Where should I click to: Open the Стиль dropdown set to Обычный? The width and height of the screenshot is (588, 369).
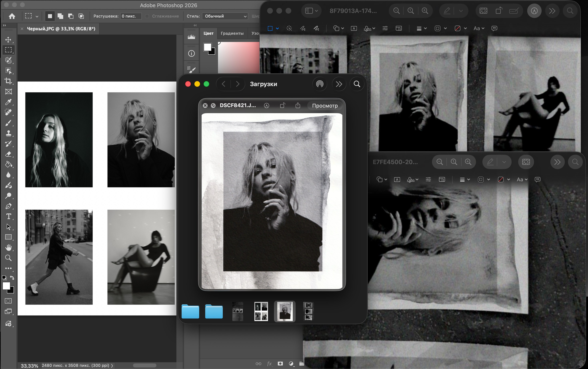click(225, 16)
